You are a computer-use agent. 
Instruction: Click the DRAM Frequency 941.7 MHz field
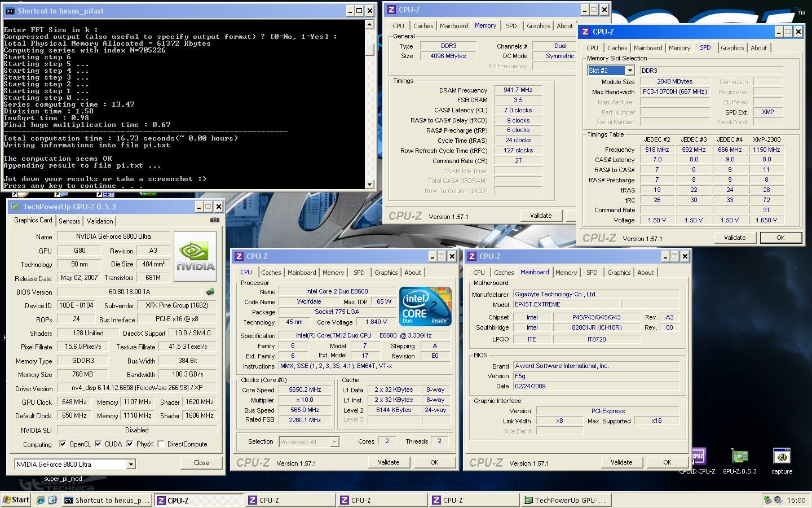(x=518, y=90)
